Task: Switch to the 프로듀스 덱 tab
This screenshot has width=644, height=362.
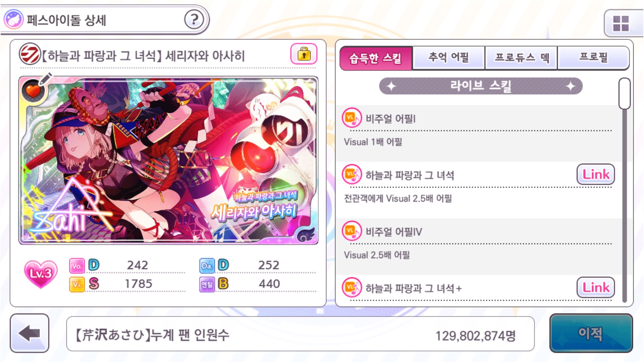Action: [521, 58]
